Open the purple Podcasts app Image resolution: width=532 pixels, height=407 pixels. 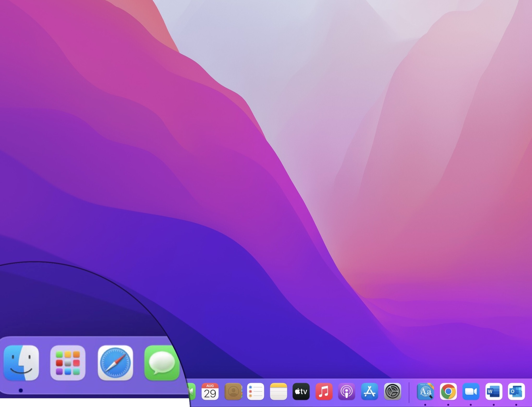(347, 391)
